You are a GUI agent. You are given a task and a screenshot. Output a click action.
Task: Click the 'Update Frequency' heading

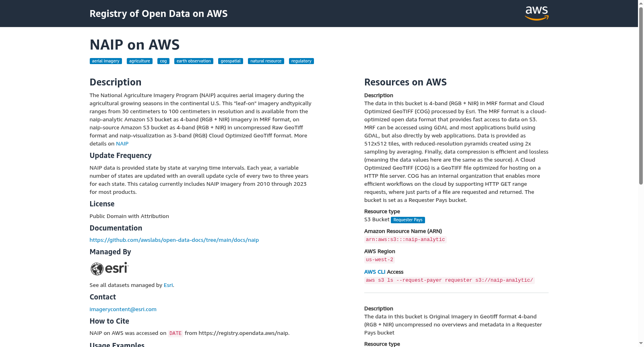click(x=121, y=156)
